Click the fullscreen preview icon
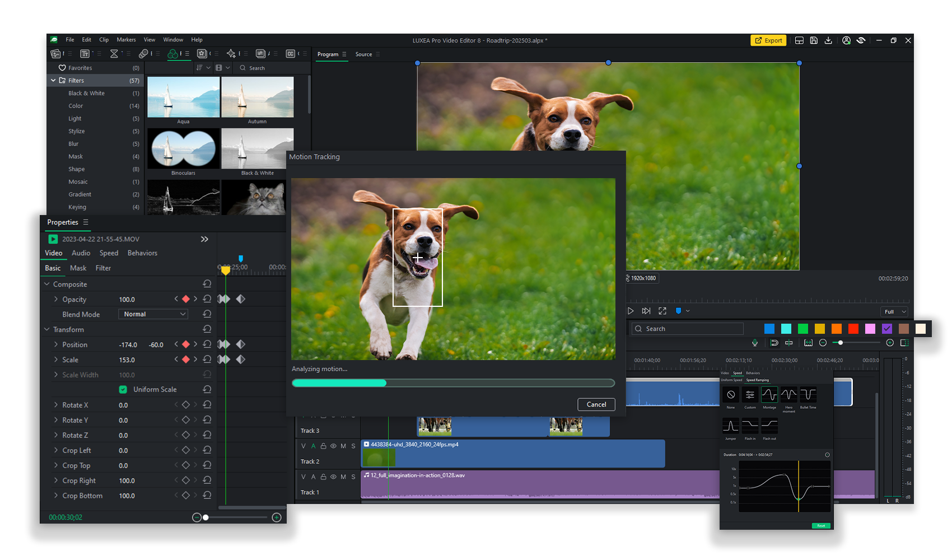The height and width of the screenshot is (560, 952). coord(662,311)
